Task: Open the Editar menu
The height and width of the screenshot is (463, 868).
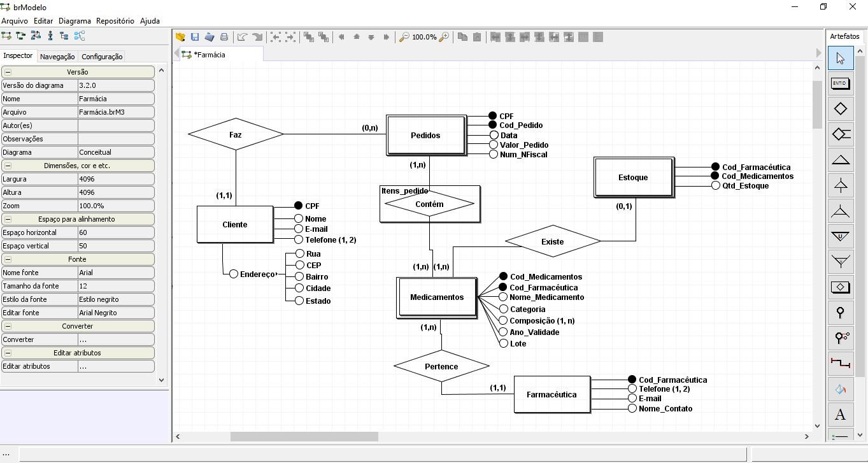Action: coord(43,21)
